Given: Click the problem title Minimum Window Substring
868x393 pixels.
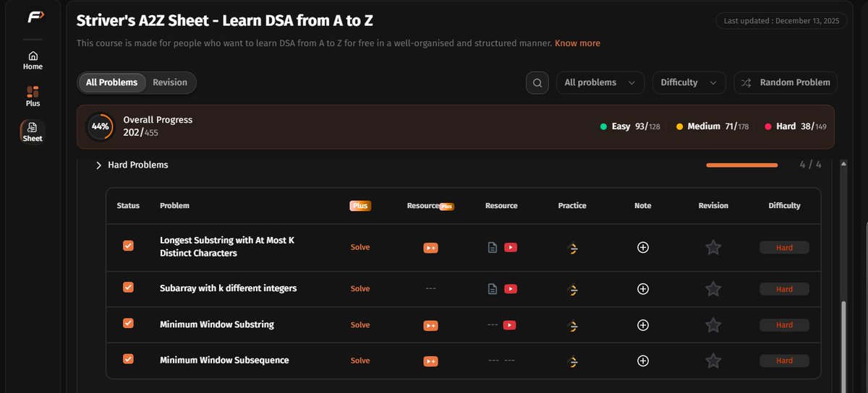Looking at the screenshot, I should [217, 325].
